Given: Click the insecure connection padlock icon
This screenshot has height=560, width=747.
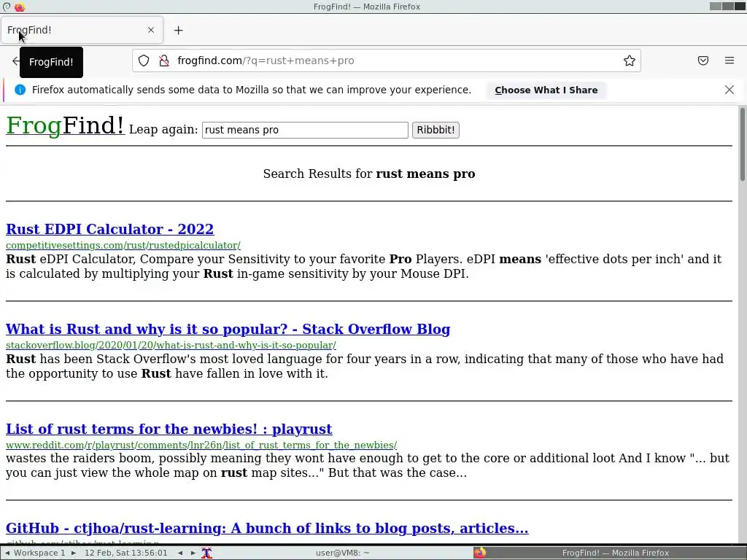Looking at the screenshot, I should coord(164,61).
